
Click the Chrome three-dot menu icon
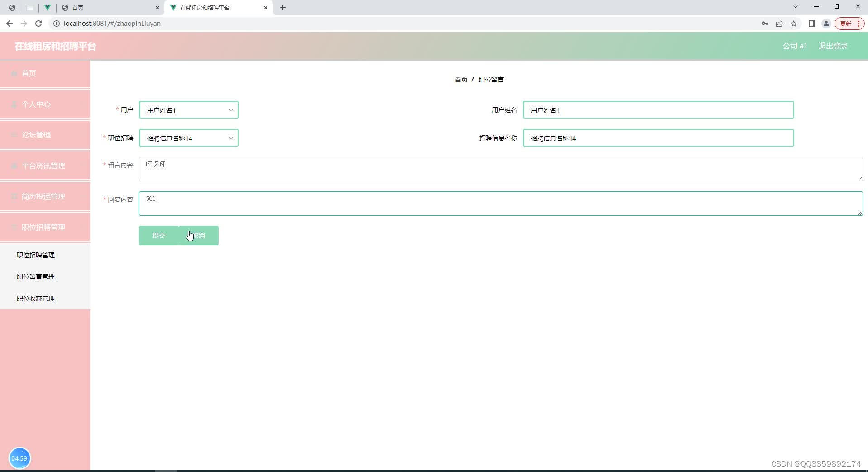[x=858, y=24]
